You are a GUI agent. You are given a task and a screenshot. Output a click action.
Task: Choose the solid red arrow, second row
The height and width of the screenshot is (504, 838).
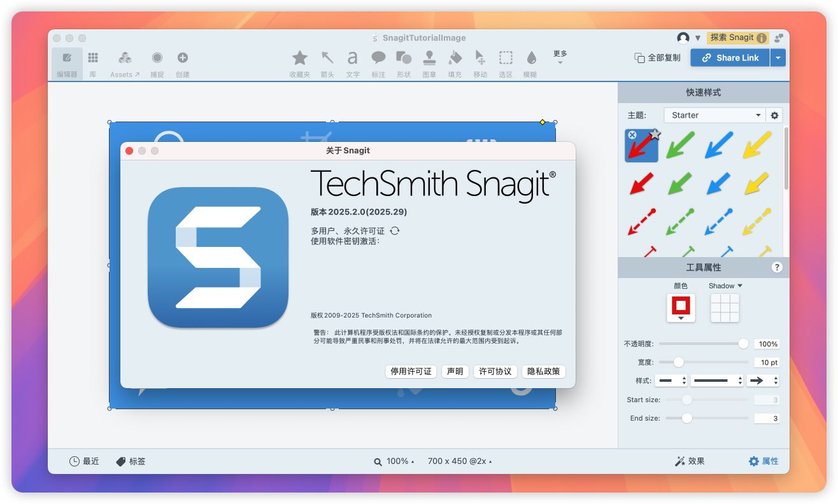point(641,184)
